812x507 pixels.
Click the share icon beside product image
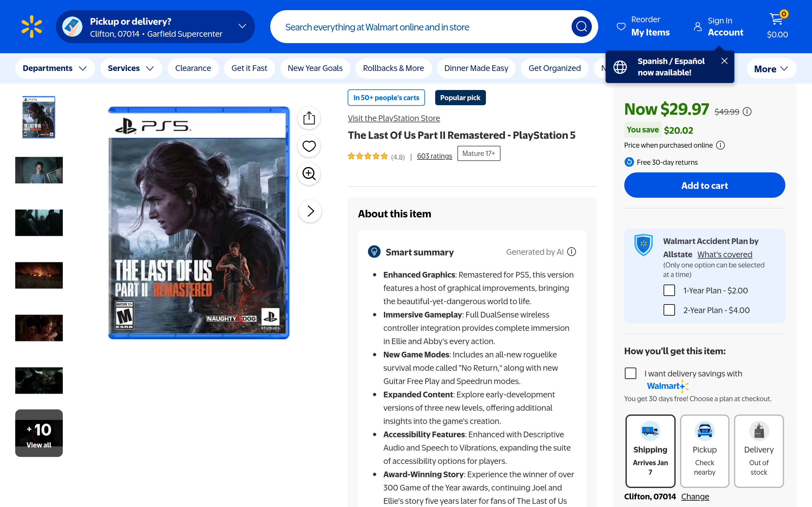tap(309, 118)
